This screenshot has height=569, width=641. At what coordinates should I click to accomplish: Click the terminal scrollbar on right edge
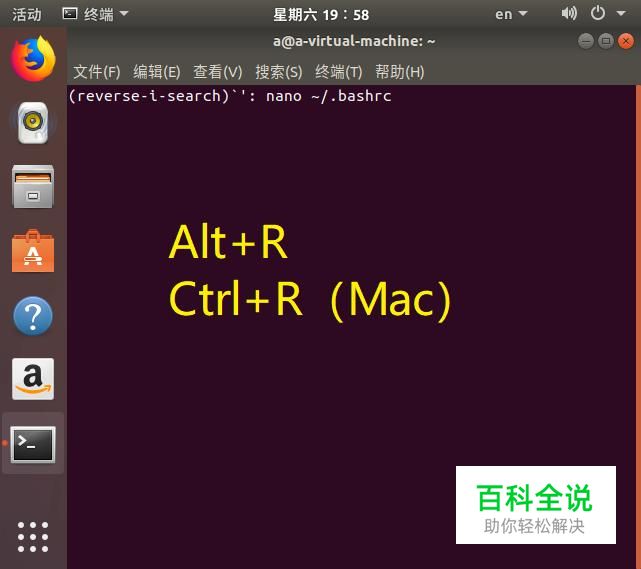click(x=638, y=327)
